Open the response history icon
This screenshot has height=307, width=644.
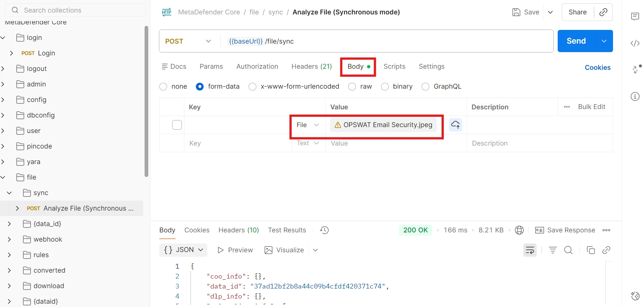coord(324,230)
